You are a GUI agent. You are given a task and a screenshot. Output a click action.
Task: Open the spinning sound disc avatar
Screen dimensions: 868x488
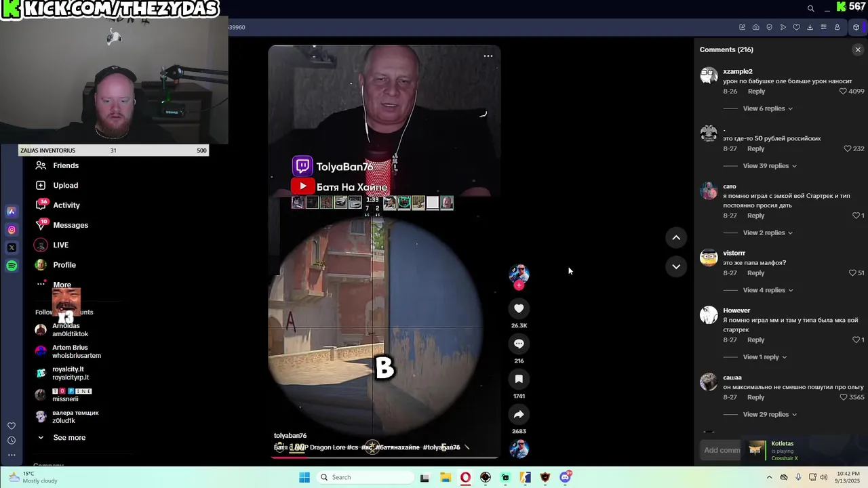pos(519,449)
